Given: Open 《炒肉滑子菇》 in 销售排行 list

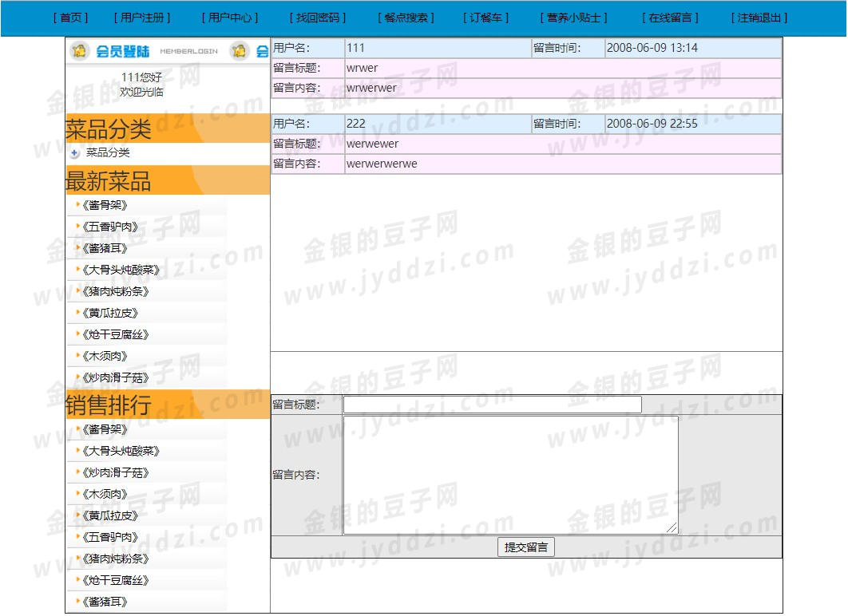Looking at the screenshot, I should [x=115, y=473].
